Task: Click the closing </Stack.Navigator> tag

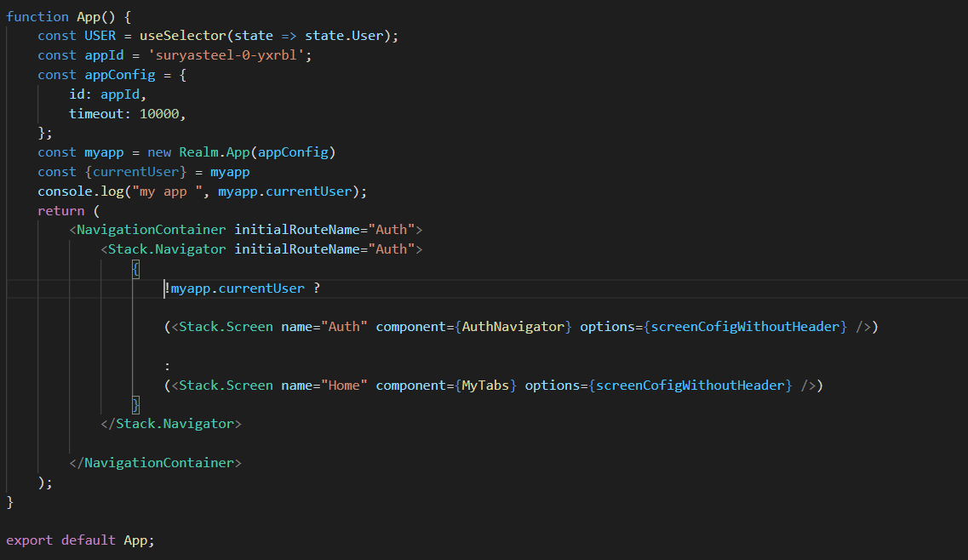Action: [x=171, y=423]
